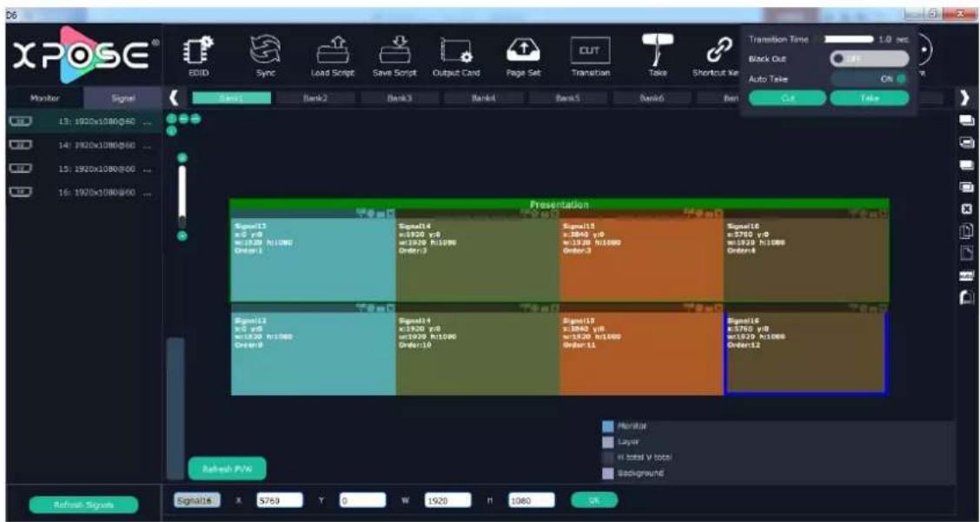Click the W width input field
The height and width of the screenshot is (522, 980).
point(448,500)
